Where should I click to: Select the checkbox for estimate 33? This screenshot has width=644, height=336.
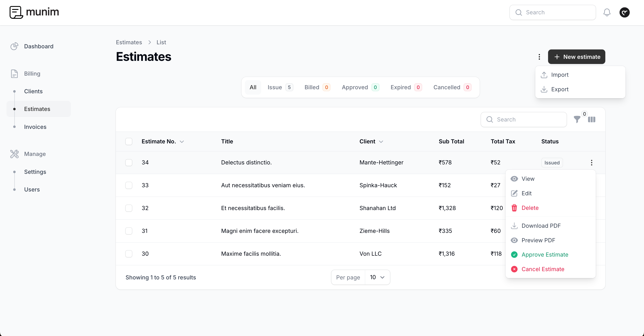point(129,185)
